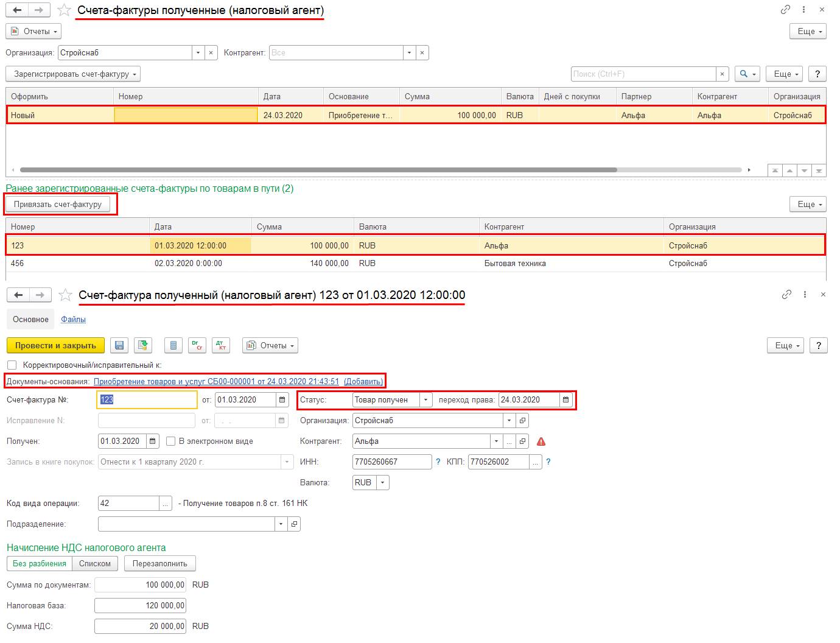
Task: Open Приобретение товаров и услуг СБ00-000001 link
Action: pos(216,382)
